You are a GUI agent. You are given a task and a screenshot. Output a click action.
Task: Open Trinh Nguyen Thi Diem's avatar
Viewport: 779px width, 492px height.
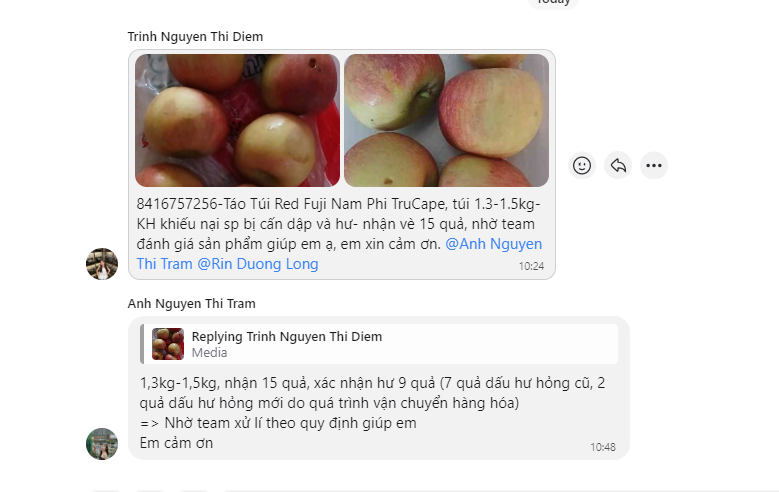coord(102,264)
